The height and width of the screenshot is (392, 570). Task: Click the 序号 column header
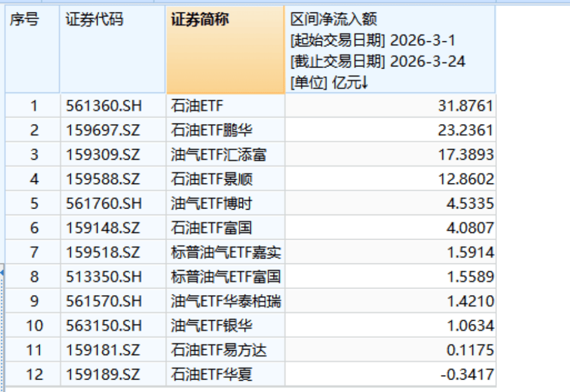tap(25, 20)
